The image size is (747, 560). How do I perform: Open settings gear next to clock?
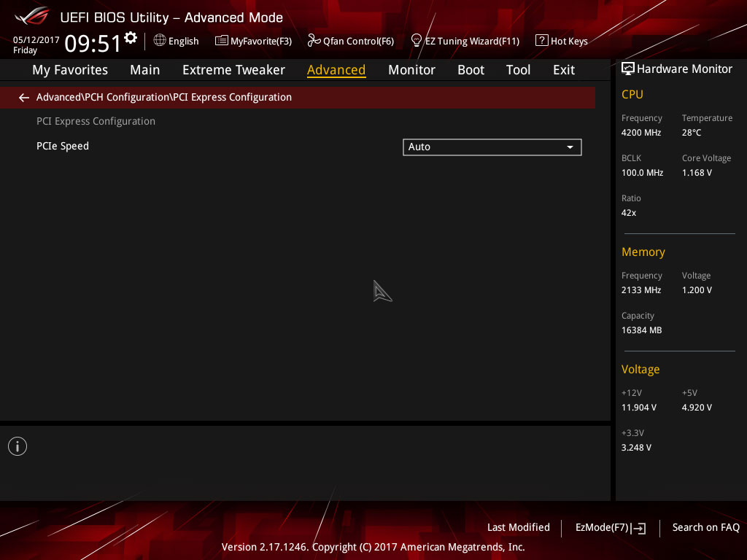(x=131, y=38)
